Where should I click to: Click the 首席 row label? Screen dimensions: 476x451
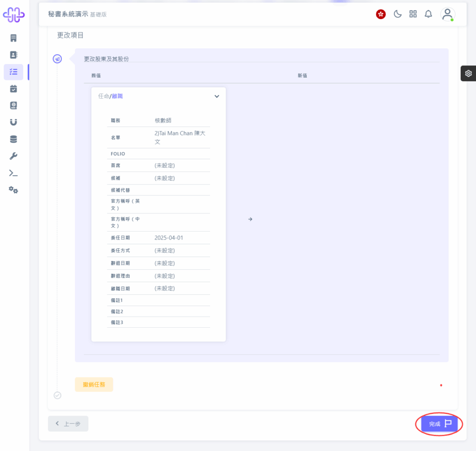(x=115, y=166)
